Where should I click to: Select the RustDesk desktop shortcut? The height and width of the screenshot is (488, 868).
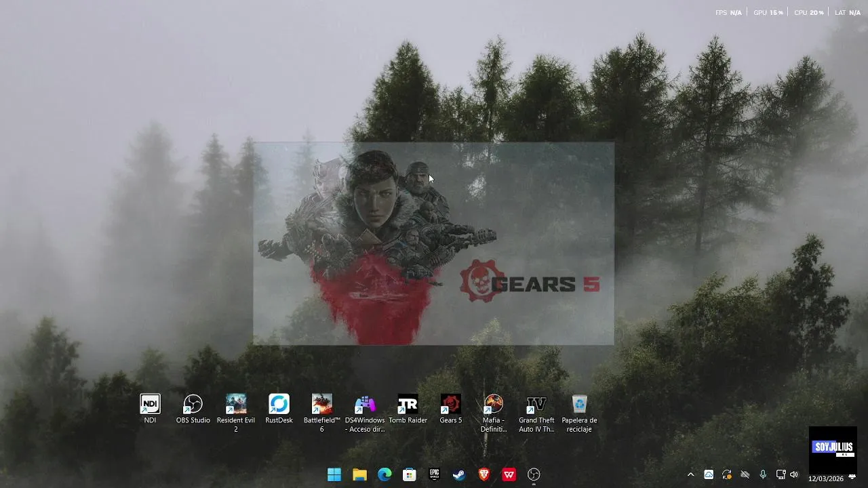(279, 409)
